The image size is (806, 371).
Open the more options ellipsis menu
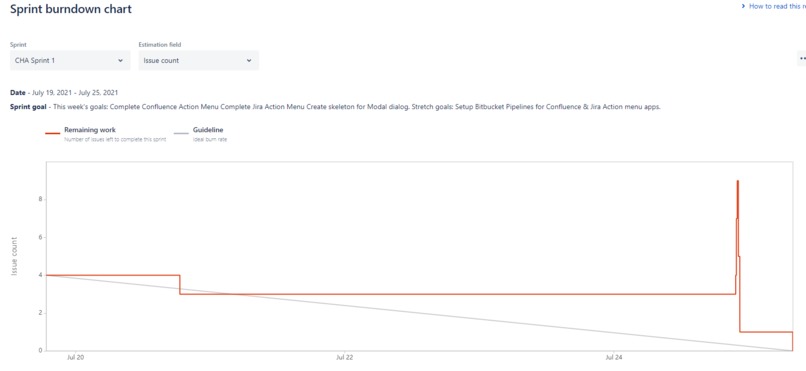pos(801,59)
